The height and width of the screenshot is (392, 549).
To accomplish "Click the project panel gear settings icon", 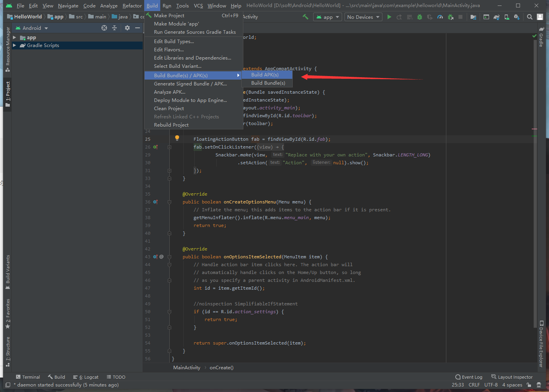I will pos(127,28).
